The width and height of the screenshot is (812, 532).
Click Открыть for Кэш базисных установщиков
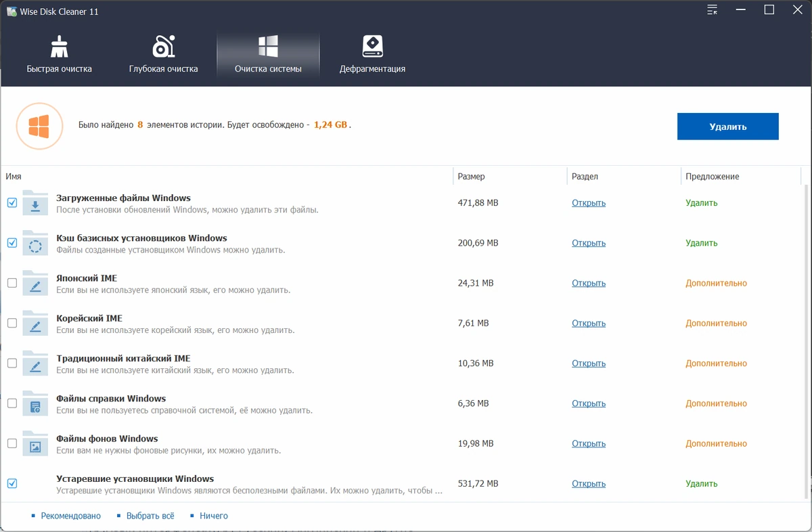(589, 243)
